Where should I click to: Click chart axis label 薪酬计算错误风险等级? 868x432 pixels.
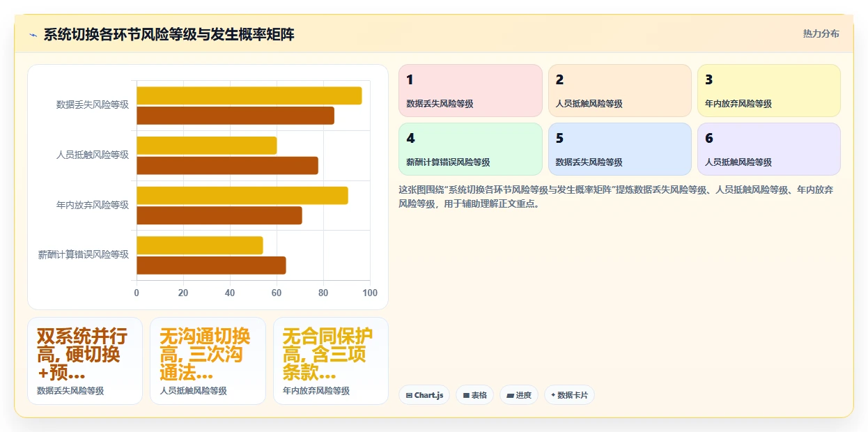(x=84, y=255)
